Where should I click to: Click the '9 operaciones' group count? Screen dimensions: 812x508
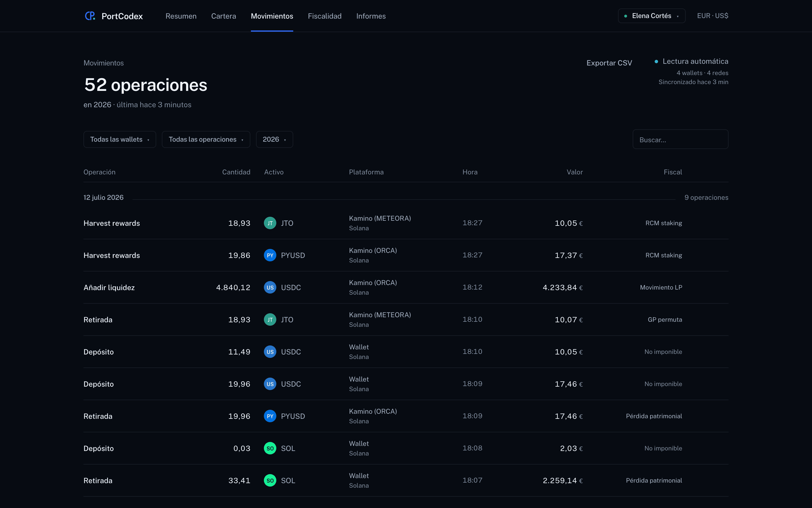click(706, 198)
